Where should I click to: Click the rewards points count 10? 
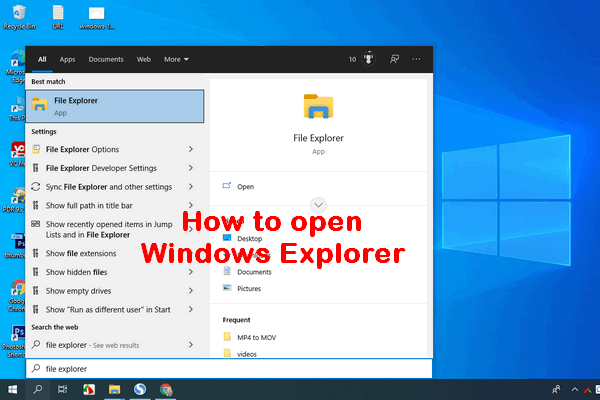352,59
